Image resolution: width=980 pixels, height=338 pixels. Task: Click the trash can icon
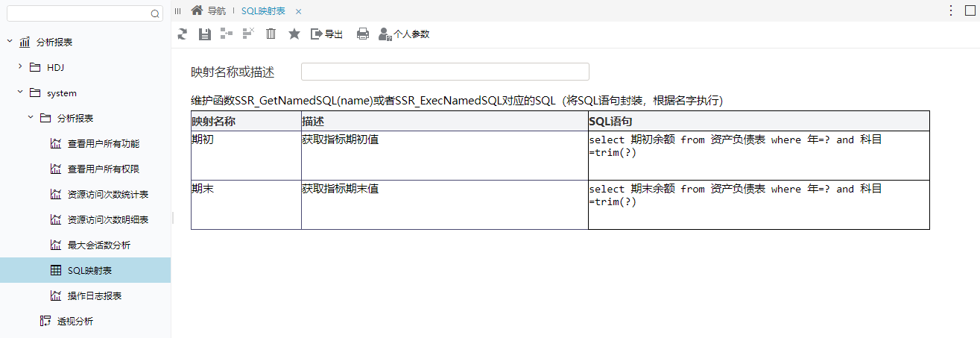click(x=271, y=34)
